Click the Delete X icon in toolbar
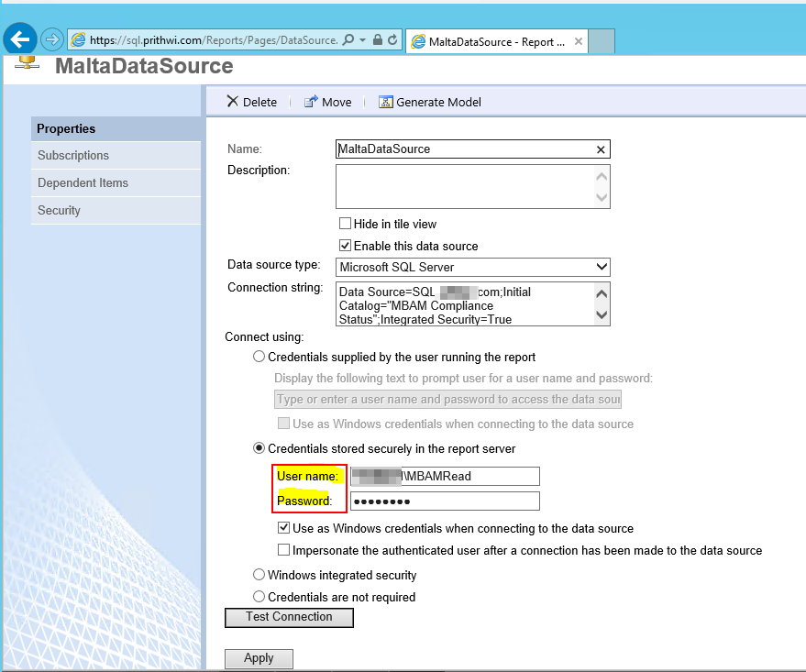 point(233,102)
